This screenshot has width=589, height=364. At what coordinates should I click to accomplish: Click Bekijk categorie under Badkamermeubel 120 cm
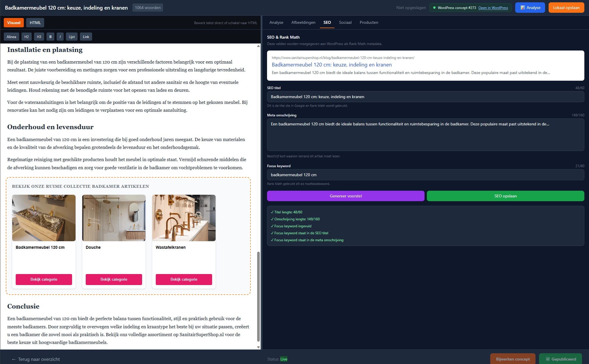(x=44, y=279)
